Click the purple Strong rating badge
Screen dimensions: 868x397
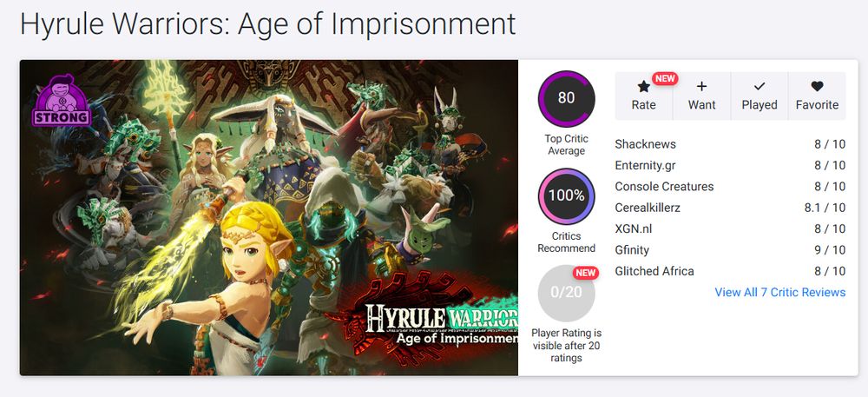pyautogui.click(x=61, y=103)
